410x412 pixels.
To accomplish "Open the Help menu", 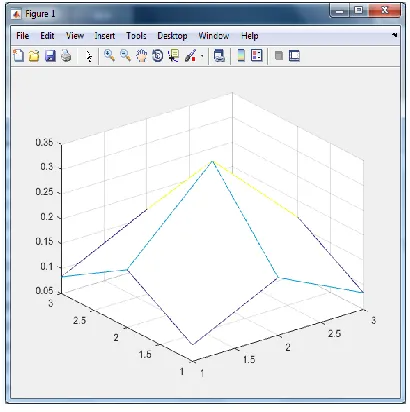I will [250, 36].
